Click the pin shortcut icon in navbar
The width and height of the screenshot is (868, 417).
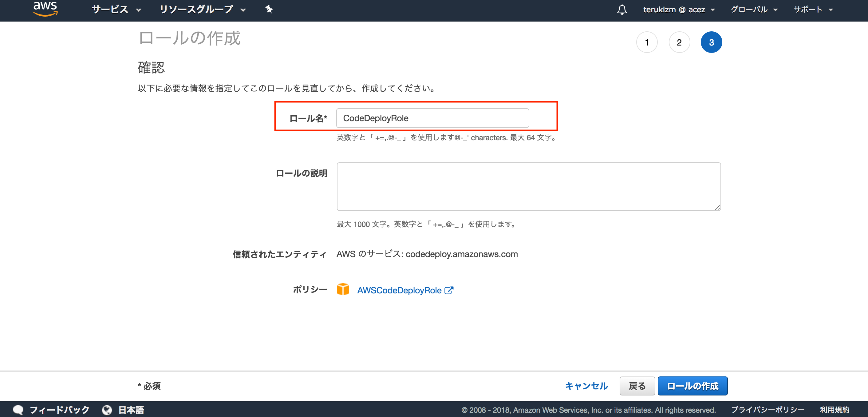click(x=269, y=10)
